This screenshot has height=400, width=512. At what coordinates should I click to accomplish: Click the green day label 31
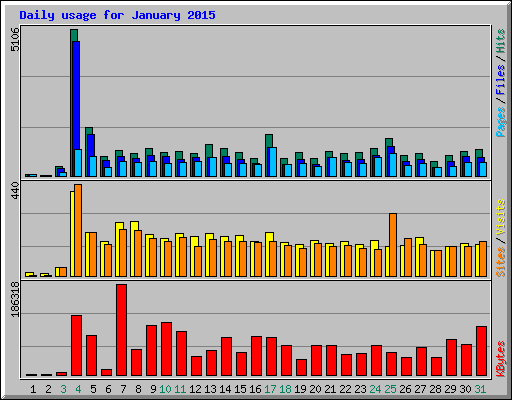click(480, 389)
